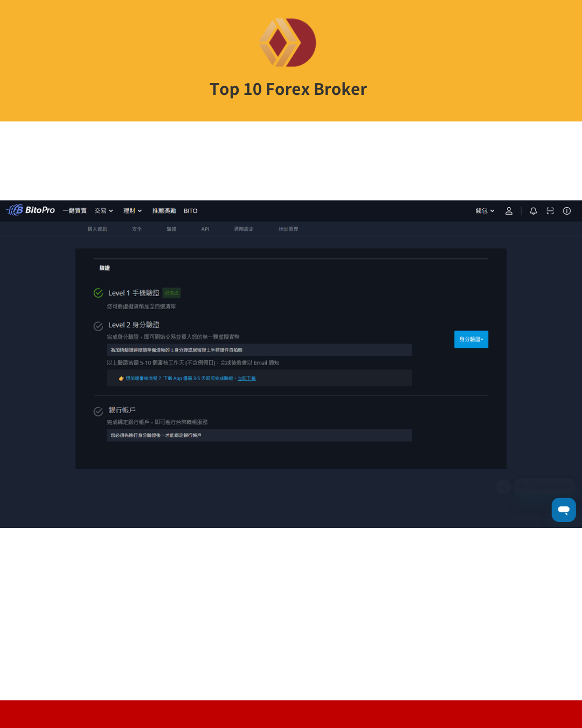Expand the 交易 dropdown menu
Viewport: 582px width, 728px height.
tap(103, 211)
